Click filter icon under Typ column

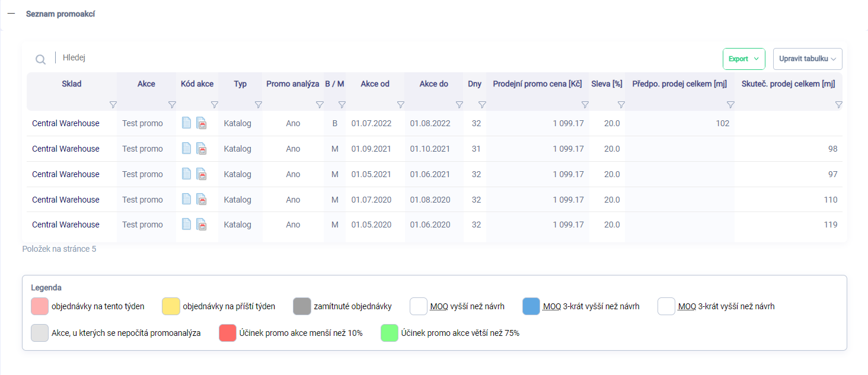pyautogui.click(x=258, y=105)
